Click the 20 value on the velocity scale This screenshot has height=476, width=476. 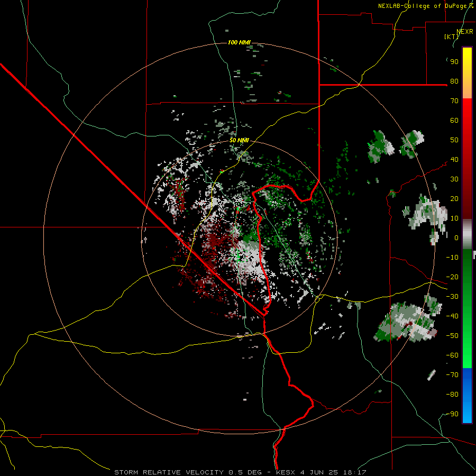point(454,199)
